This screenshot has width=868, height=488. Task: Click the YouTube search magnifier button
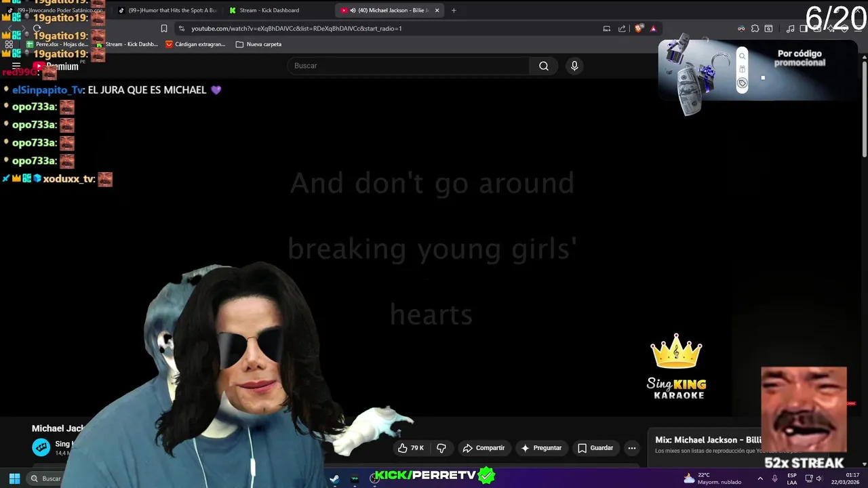click(x=544, y=66)
